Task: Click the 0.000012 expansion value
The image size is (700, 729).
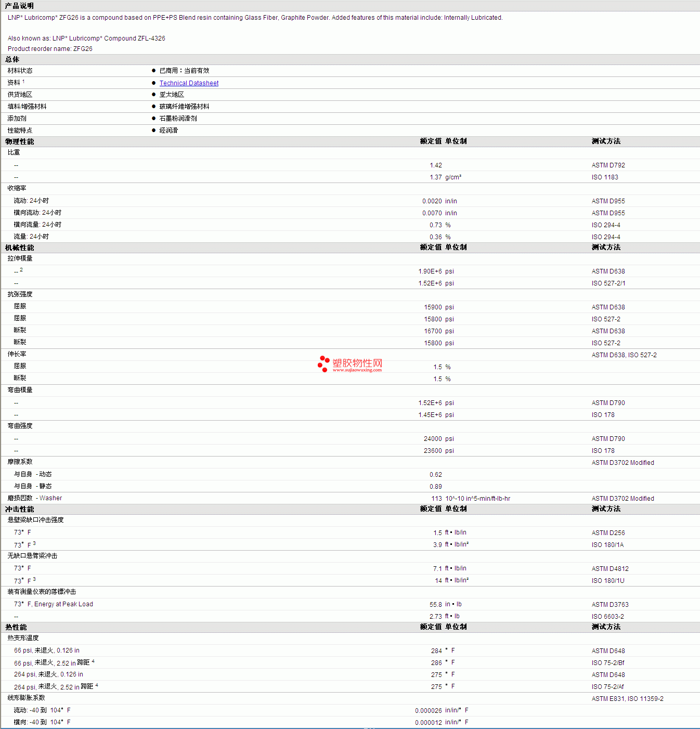Action: pyautogui.click(x=429, y=723)
